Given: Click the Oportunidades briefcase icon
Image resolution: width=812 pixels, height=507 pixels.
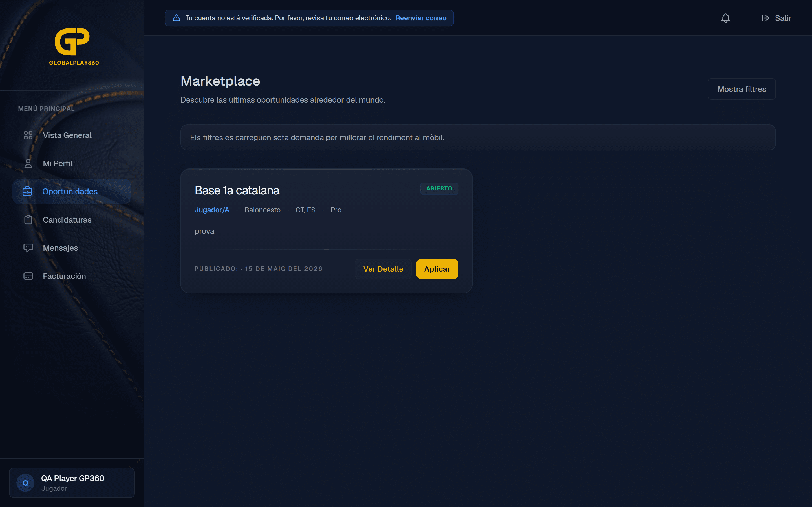Looking at the screenshot, I should click(x=28, y=192).
